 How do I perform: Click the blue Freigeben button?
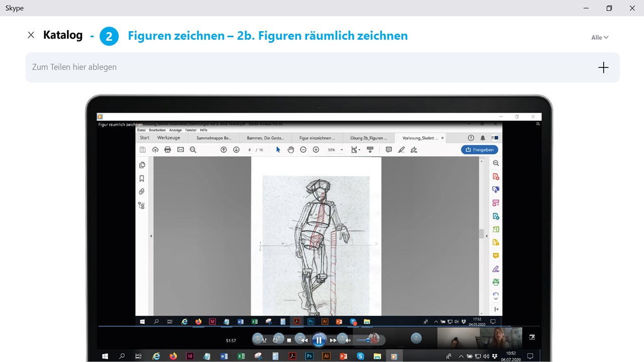[479, 150]
